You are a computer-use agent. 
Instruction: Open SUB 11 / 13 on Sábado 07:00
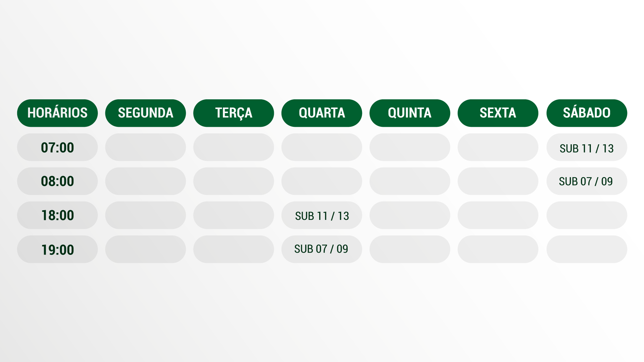[x=586, y=147]
